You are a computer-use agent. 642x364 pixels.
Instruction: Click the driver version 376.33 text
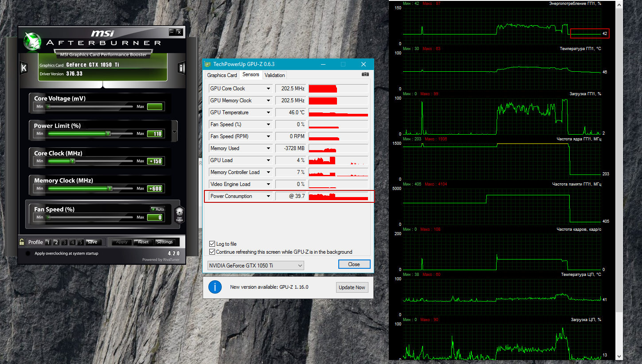coord(74,74)
